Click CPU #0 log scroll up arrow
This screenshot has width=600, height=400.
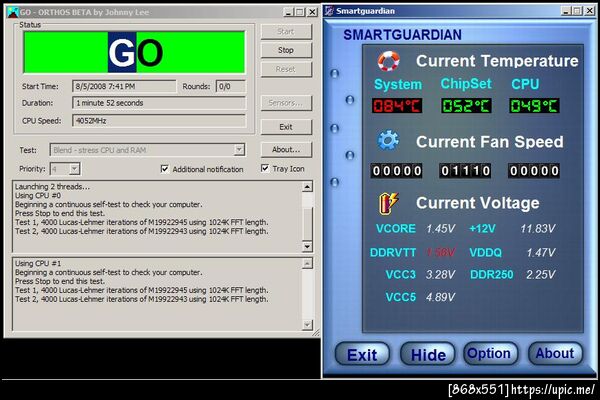[x=307, y=187]
